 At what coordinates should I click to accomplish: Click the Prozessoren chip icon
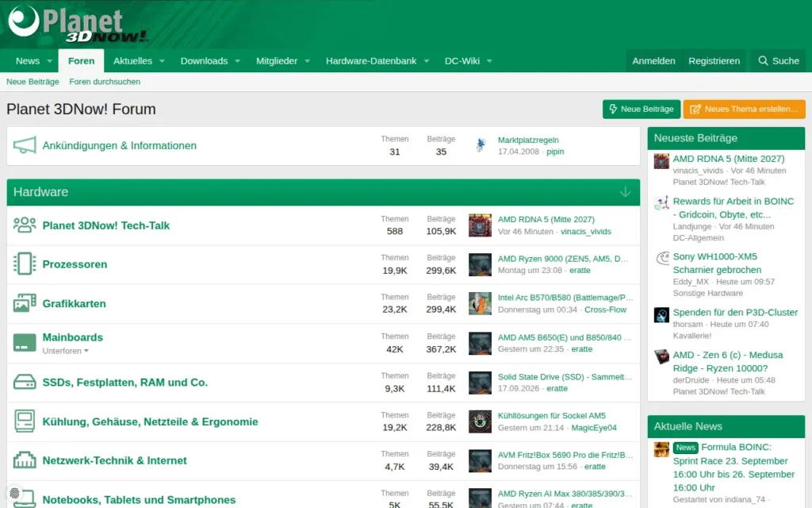click(25, 264)
